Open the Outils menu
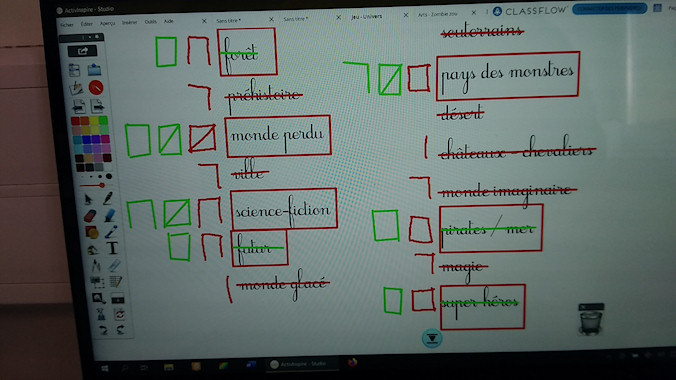Viewport: 676px width, 380px height. click(150, 22)
